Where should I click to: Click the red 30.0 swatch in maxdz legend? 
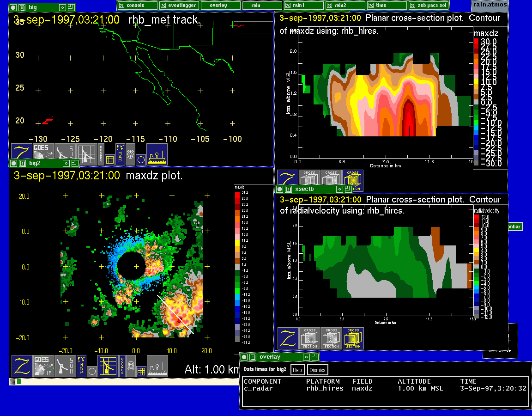point(476,42)
